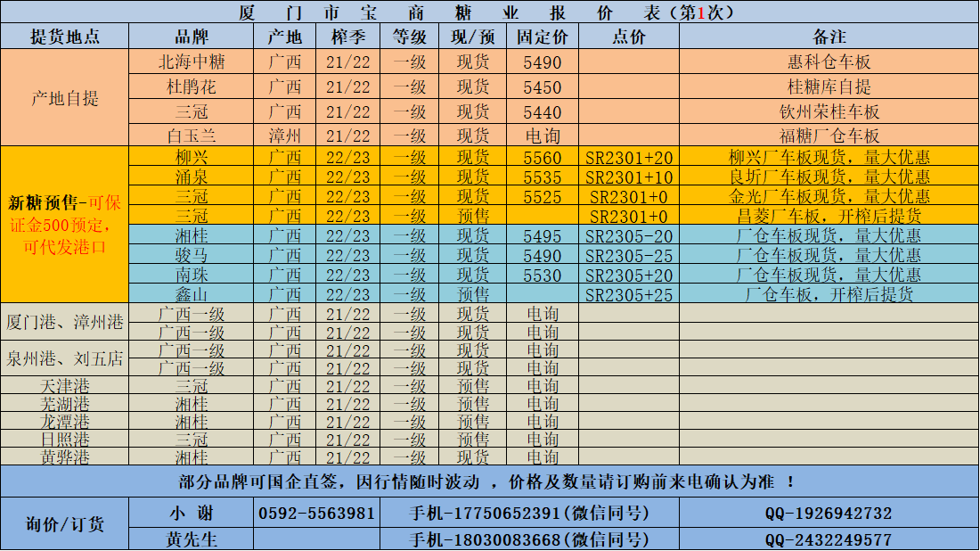Click the fixed price 5560 cell
This screenshot has height=551, width=980.
[543, 157]
